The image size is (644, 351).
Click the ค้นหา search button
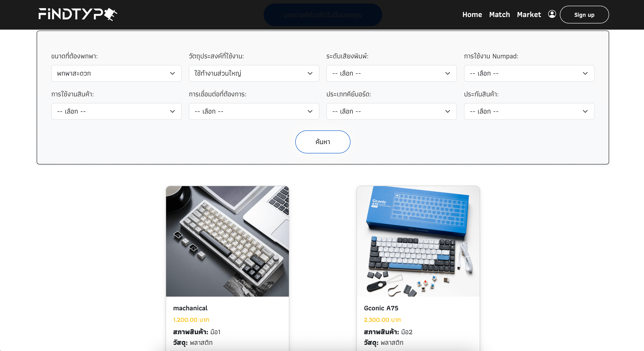point(322,142)
